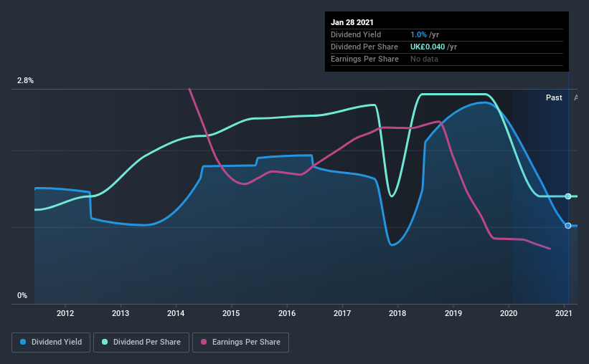589x364 pixels.
Task: Click the 2020 x-axis label
Action: (x=509, y=313)
